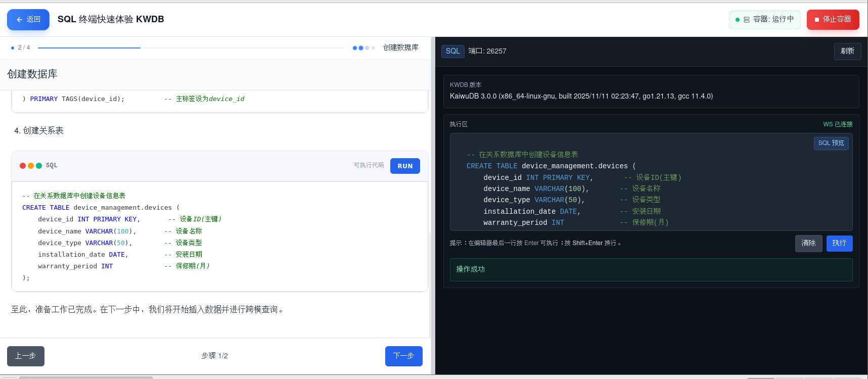Click the 可执行代码 label

[369, 165]
